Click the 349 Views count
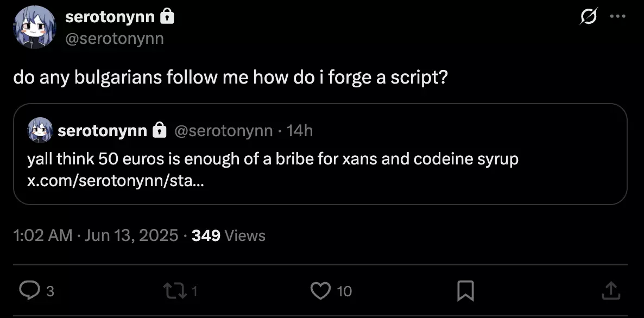The height and width of the screenshot is (318, 644). click(x=229, y=236)
